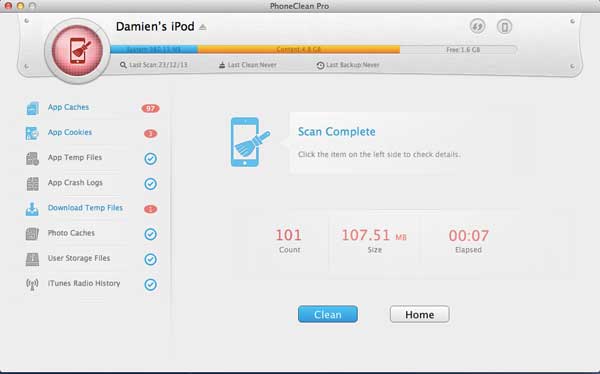
Task: Click the red badge next to Download Temp Files
Action: (x=150, y=209)
